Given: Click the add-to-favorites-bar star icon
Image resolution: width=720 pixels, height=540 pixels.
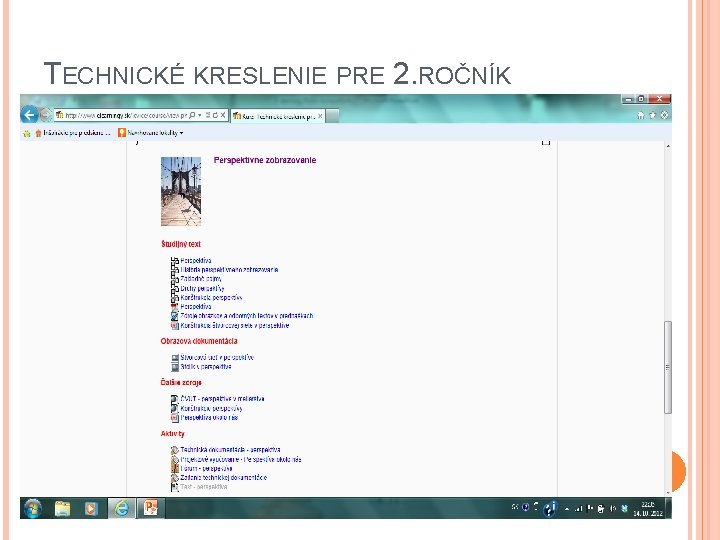Looking at the screenshot, I should coord(27,133).
